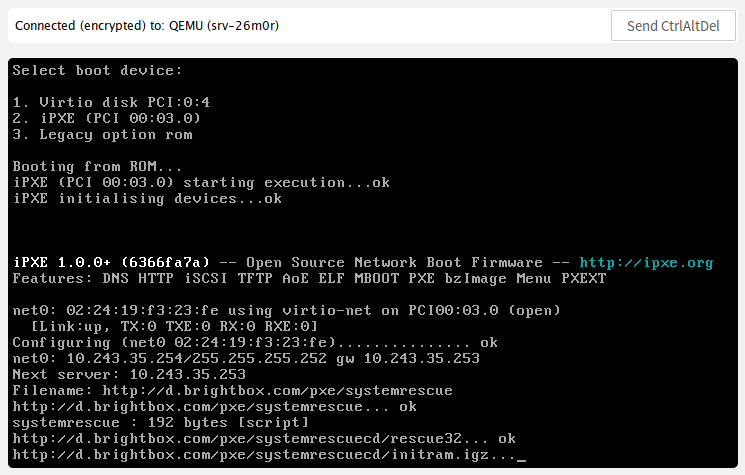The height and width of the screenshot is (475, 745).
Task: Select the '3. Legacy option rom' entry
Action: click(x=103, y=134)
